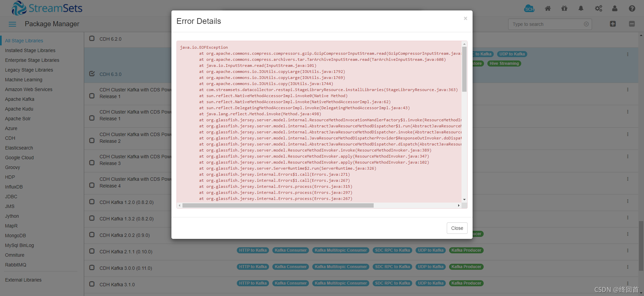
Task: Open the user profile menu
Action: pyautogui.click(x=615, y=8)
